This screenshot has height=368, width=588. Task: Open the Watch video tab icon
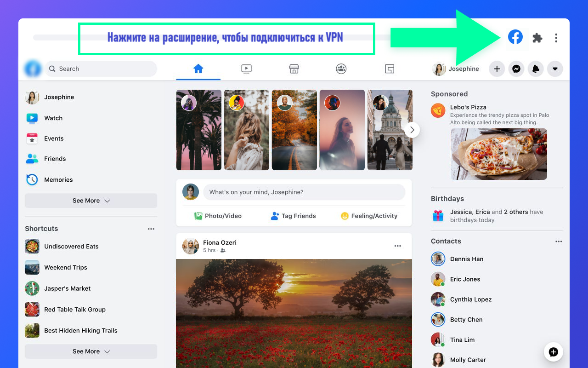[x=246, y=68]
